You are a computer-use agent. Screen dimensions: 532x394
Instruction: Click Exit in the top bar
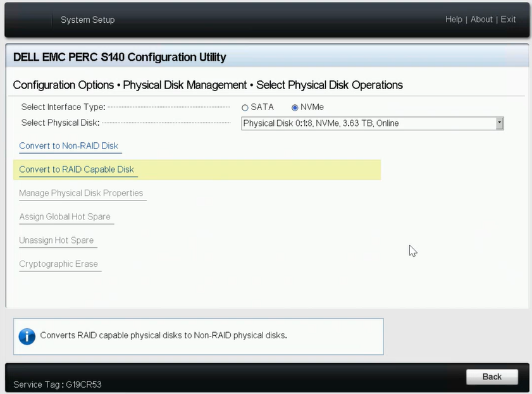click(x=508, y=20)
